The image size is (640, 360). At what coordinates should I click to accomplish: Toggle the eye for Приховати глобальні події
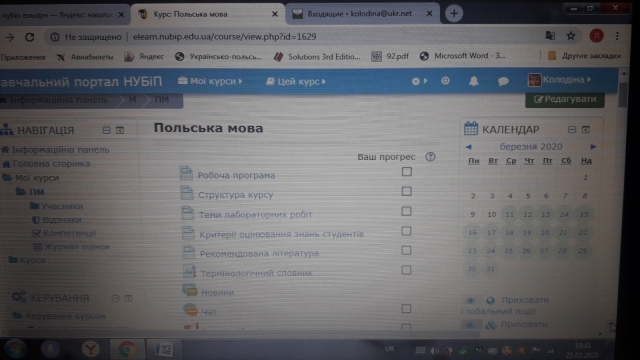tap(470, 300)
